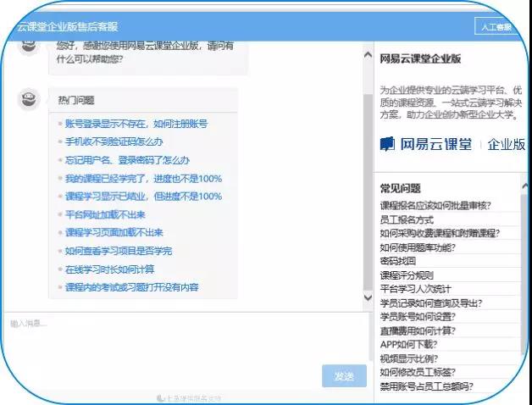Select the 在线学习时长如何计算 question
Viewport: 532px width, 405px height.
(x=109, y=269)
